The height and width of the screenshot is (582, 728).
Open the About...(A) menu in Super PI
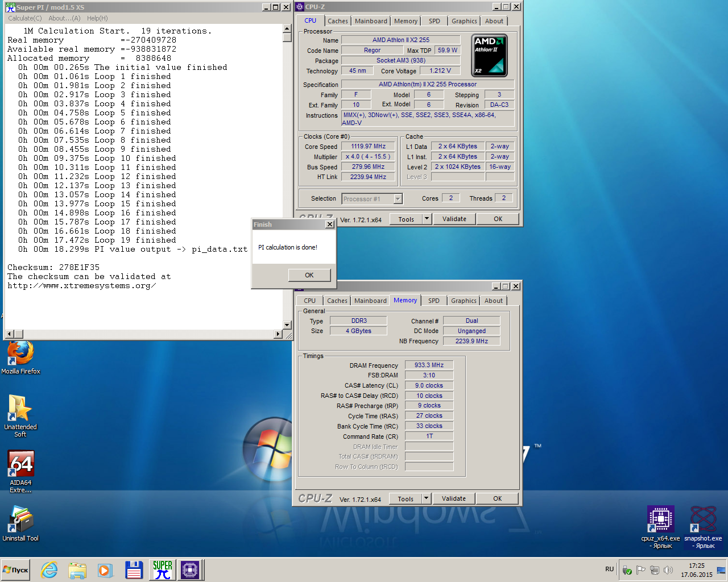pos(64,18)
